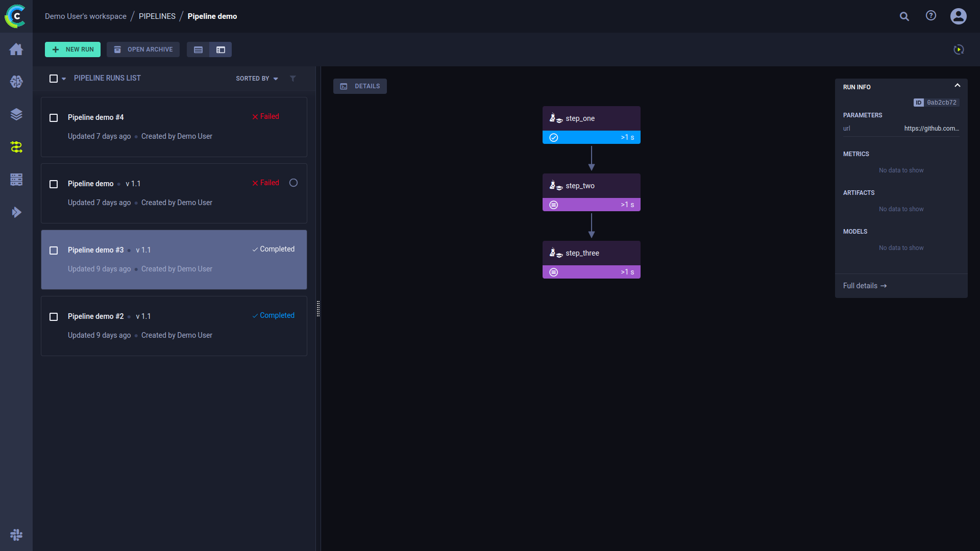Open the Full details link
980x551 pixels.
(x=865, y=286)
